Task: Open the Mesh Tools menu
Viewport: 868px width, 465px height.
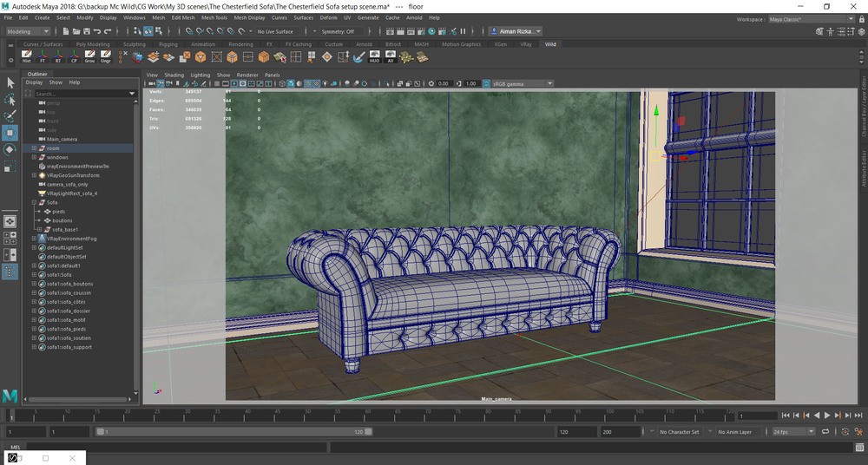Action: (214, 17)
